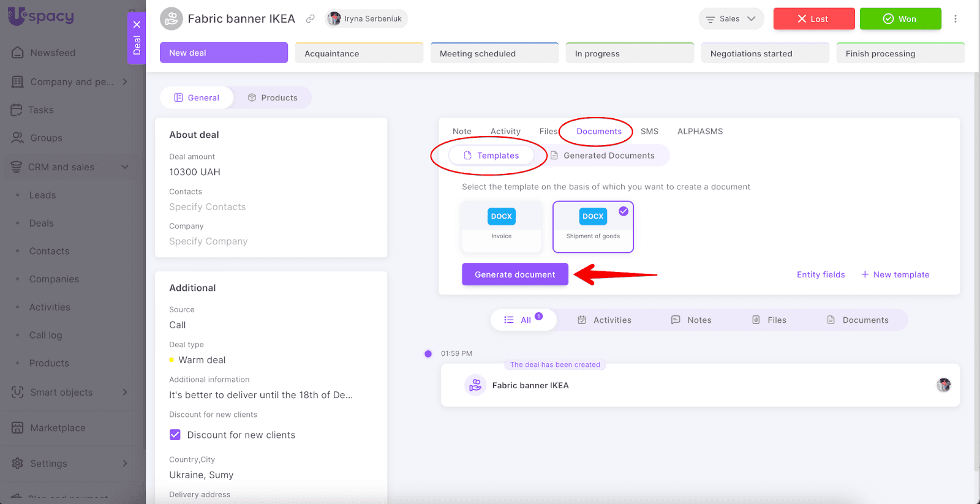Uncheck Discount for new clients checkbox
The height and width of the screenshot is (504, 980).
click(x=175, y=435)
